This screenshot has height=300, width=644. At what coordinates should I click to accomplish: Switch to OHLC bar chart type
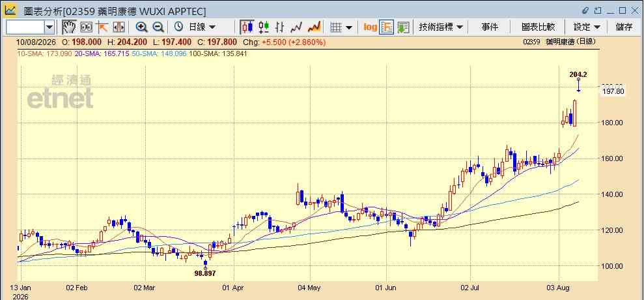[280, 27]
